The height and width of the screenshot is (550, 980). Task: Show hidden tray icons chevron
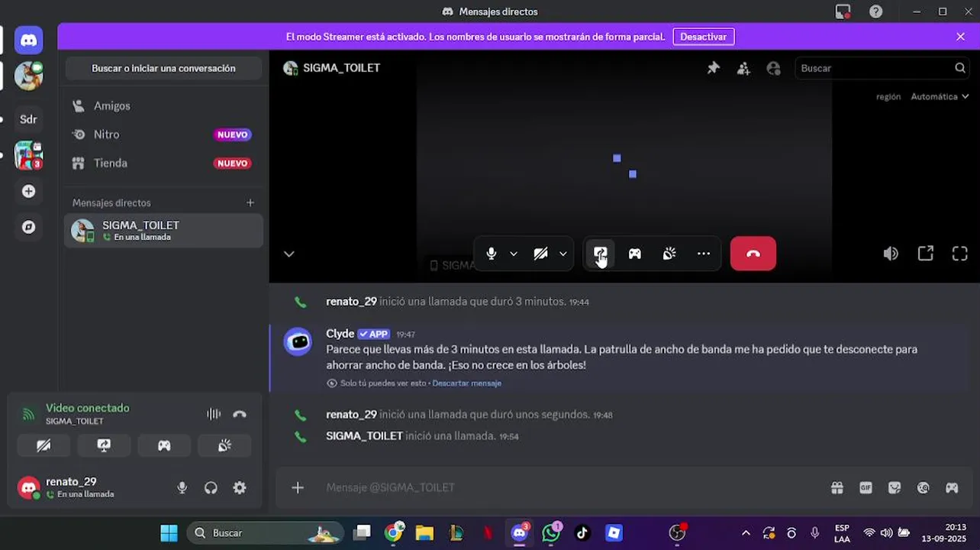(746, 533)
